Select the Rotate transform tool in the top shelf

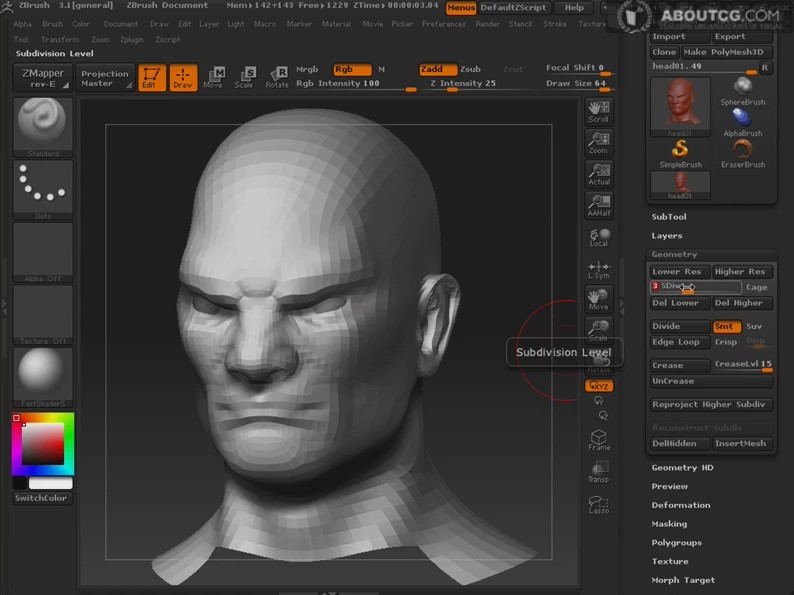[x=277, y=77]
